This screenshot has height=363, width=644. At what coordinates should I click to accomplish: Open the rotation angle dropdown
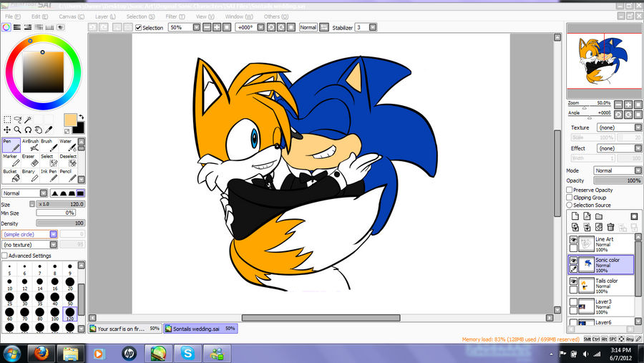[260, 27]
